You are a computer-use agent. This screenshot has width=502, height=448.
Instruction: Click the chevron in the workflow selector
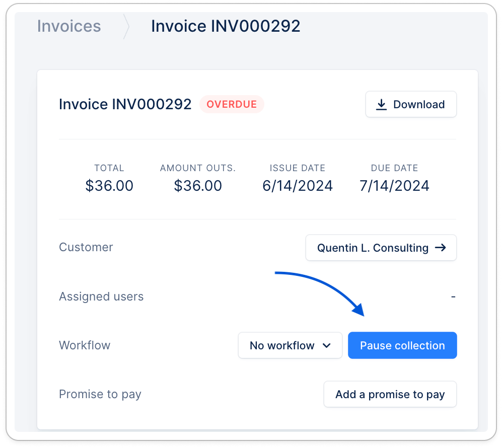(x=326, y=345)
